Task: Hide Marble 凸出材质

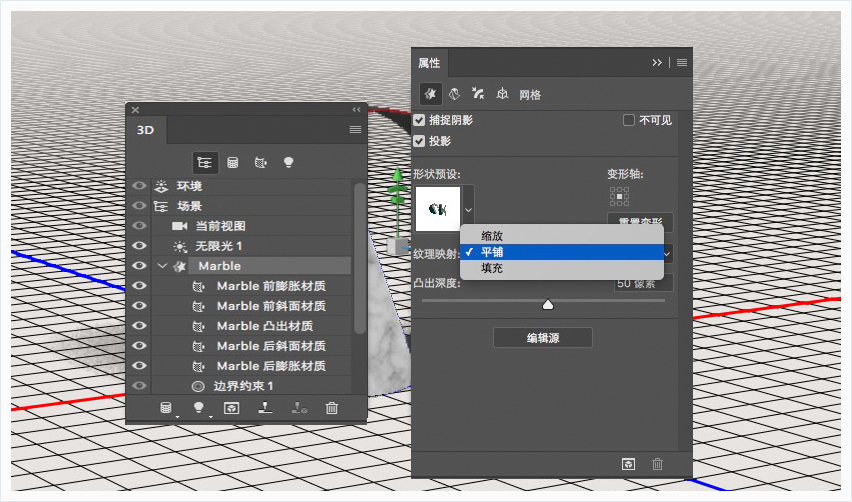Action: tap(139, 325)
